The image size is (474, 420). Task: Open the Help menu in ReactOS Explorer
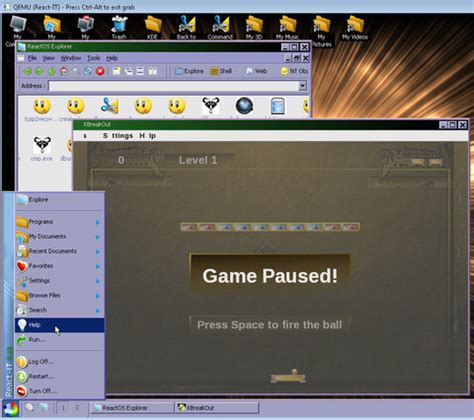112,58
